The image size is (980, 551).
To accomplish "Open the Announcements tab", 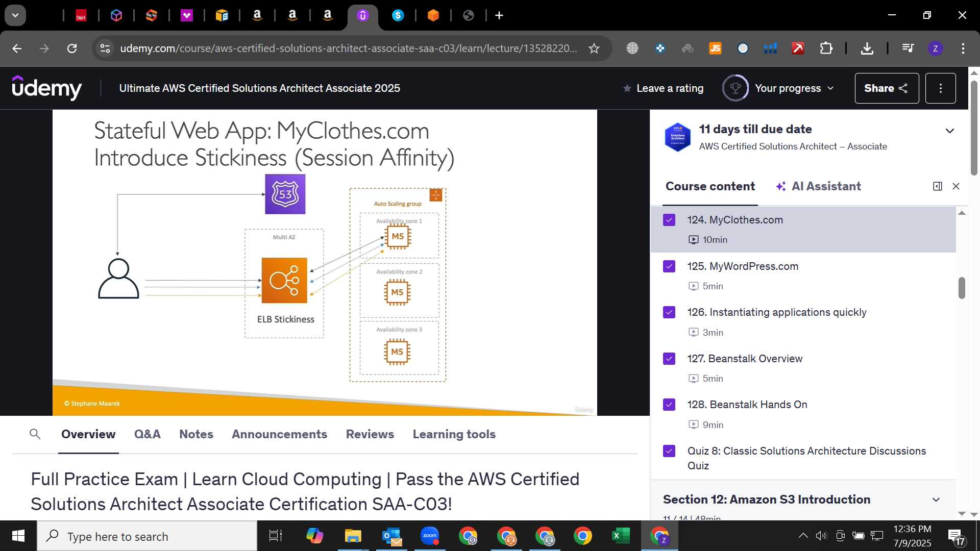I will [279, 434].
